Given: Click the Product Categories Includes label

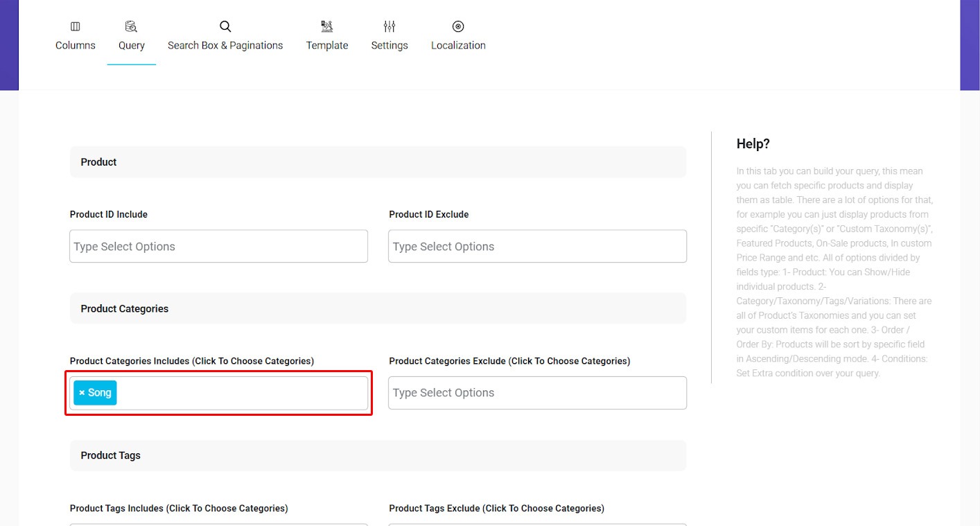Looking at the screenshot, I should pos(192,361).
